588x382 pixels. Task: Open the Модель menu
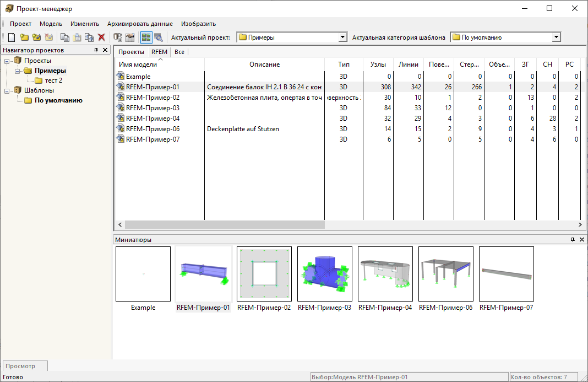(x=51, y=24)
